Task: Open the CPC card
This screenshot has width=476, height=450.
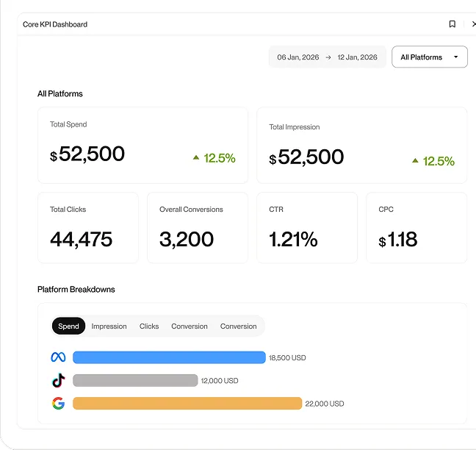Action: (x=416, y=228)
